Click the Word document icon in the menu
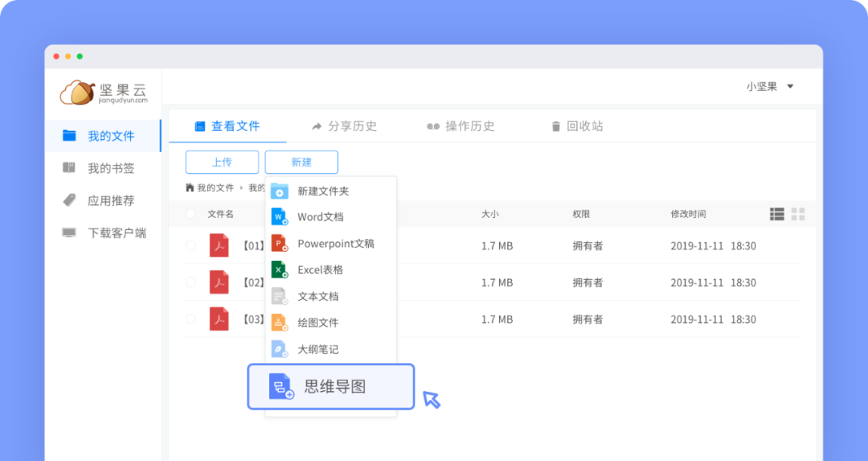The image size is (868, 461). coord(279,216)
